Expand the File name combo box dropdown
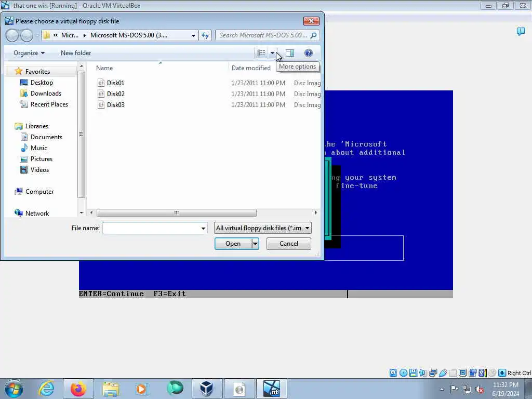The width and height of the screenshot is (532, 399). (x=203, y=229)
